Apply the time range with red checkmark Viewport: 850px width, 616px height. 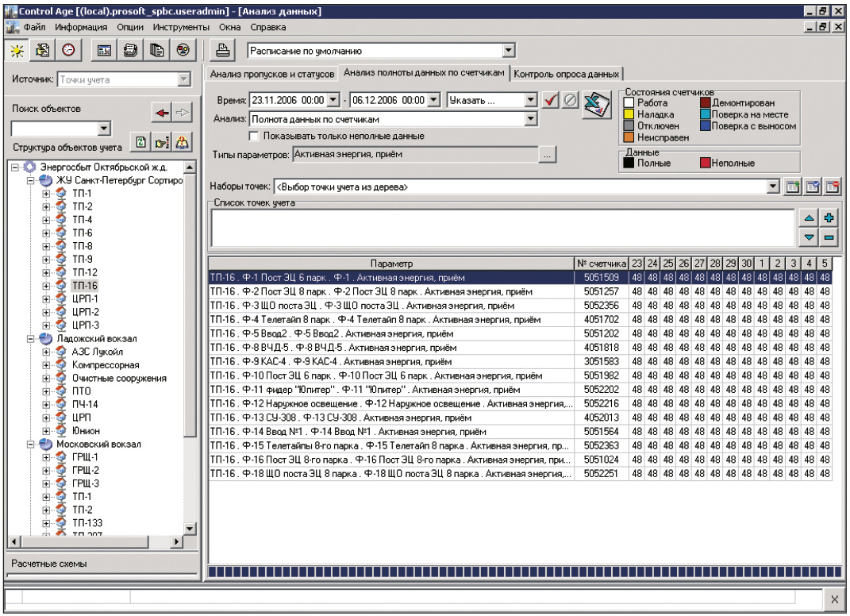tap(551, 100)
